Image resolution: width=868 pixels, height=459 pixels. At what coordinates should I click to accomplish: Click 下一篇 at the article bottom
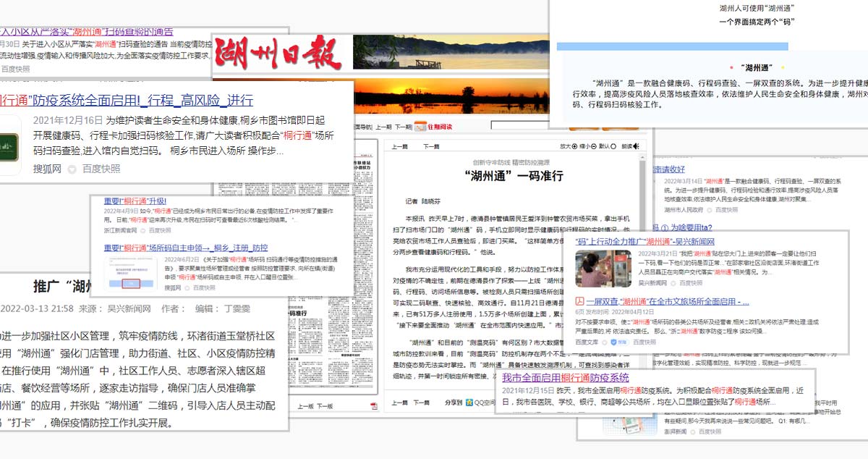(x=421, y=403)
